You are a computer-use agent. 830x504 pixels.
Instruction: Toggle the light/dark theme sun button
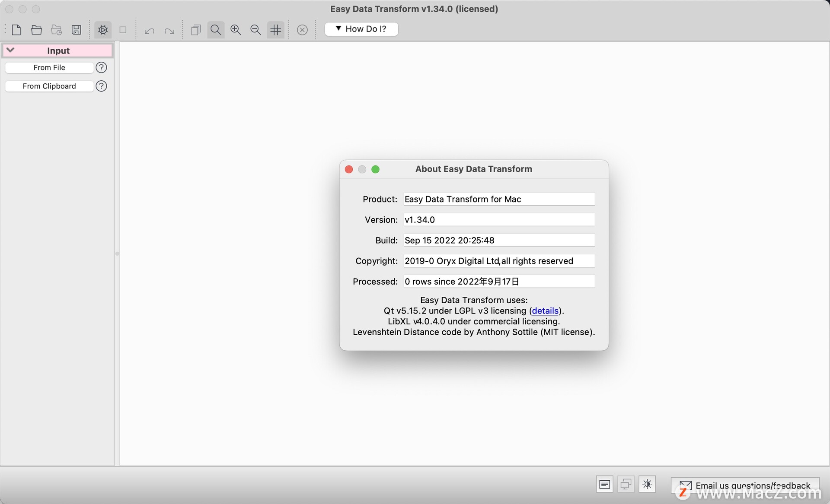point(647,484)
